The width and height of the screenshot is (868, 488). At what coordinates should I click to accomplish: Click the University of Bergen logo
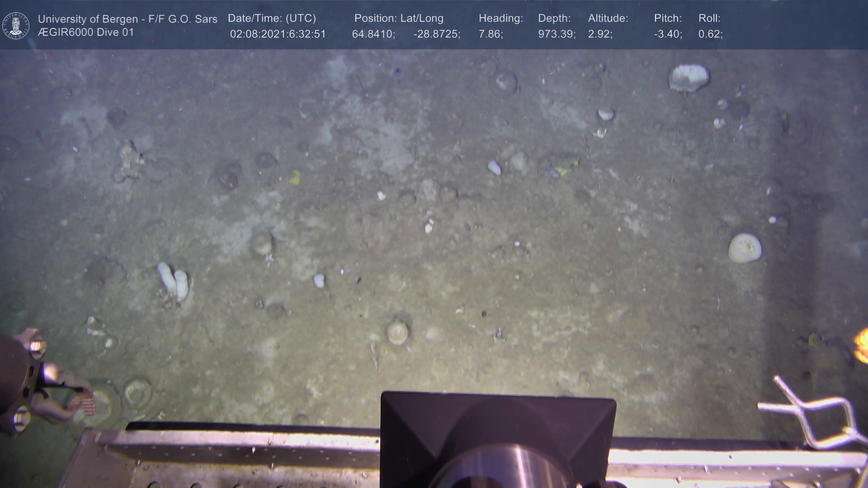pos(16,25)
